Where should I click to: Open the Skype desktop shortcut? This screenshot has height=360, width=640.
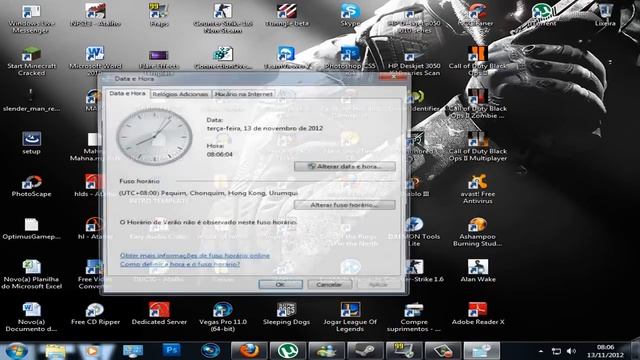coord(350,16)
